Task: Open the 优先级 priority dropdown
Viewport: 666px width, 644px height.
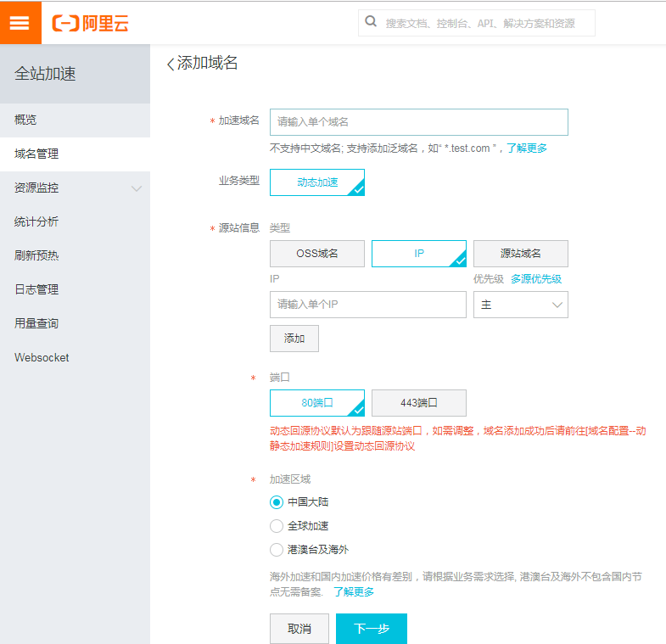Action: click(x=520, y=305)
